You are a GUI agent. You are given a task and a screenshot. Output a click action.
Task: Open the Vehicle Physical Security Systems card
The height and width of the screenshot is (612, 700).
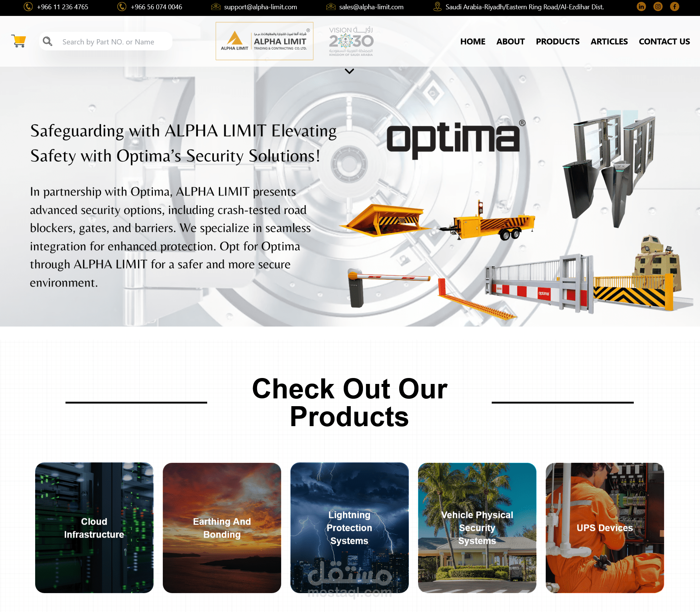click(x=477, y=528)
